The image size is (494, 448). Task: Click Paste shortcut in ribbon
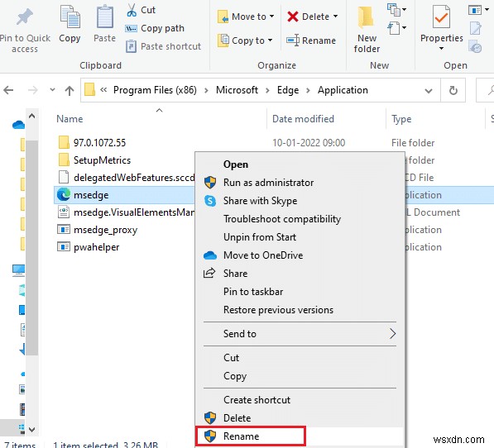pos(163,46)
